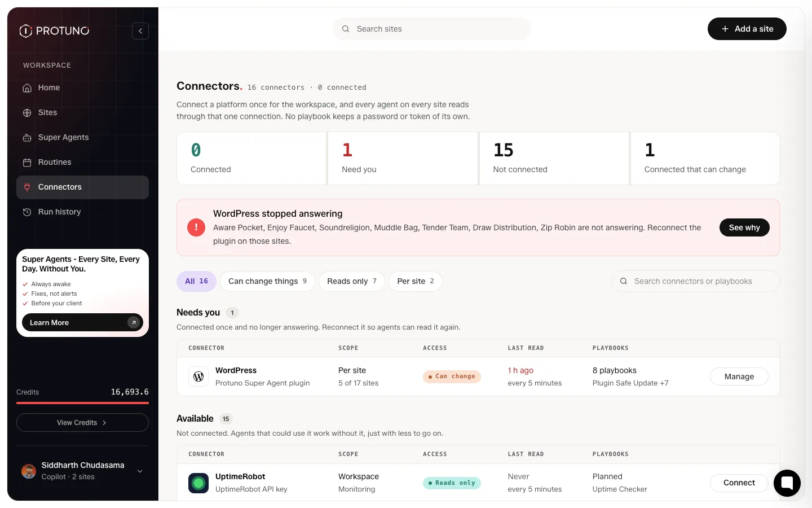Image resolution: width=812 pixels, height=508 pixels.
Task: Click the magnifier icon in Search sites
Action: coord(346,29)
